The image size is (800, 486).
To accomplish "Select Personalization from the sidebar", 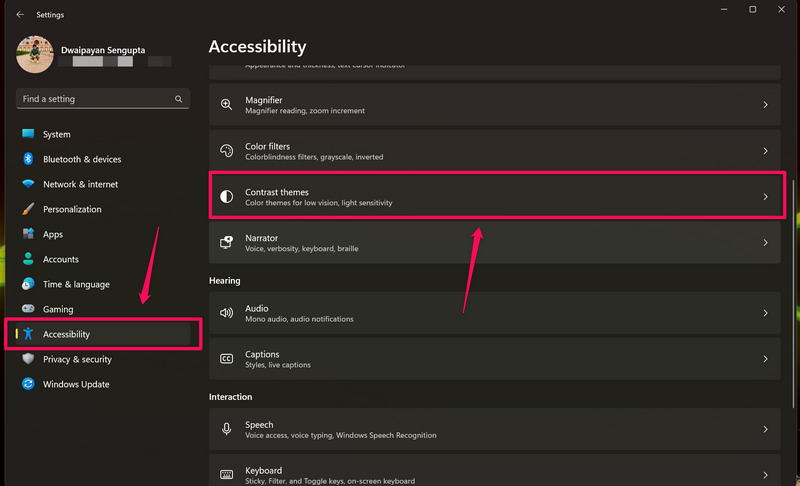I will 72,209.
